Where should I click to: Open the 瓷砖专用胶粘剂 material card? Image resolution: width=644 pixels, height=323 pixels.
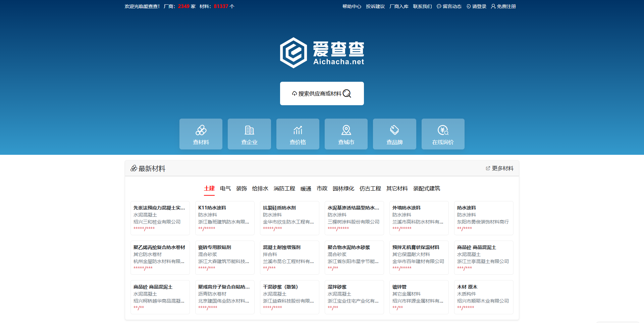225,258
